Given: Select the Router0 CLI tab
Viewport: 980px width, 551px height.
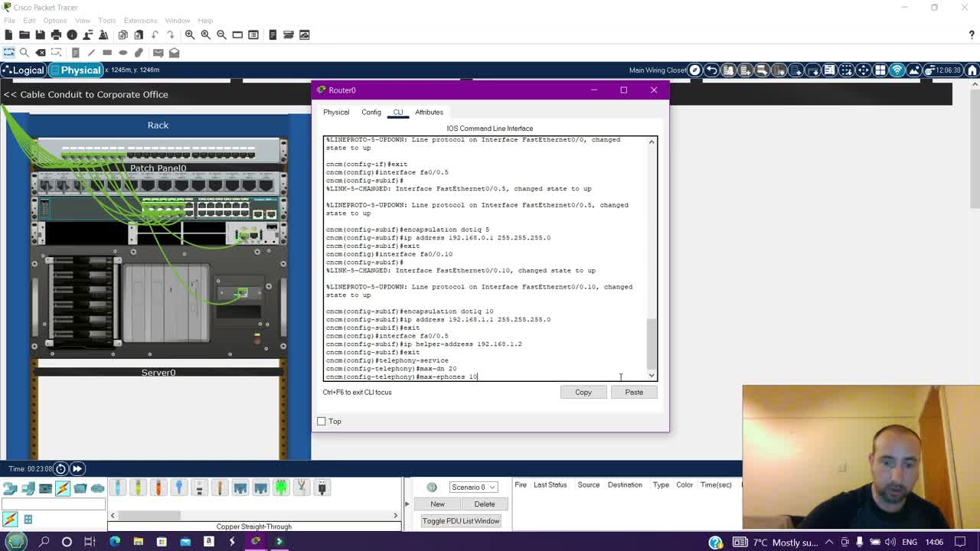Looking at the screenshot, I should click(x=398, y=112).
